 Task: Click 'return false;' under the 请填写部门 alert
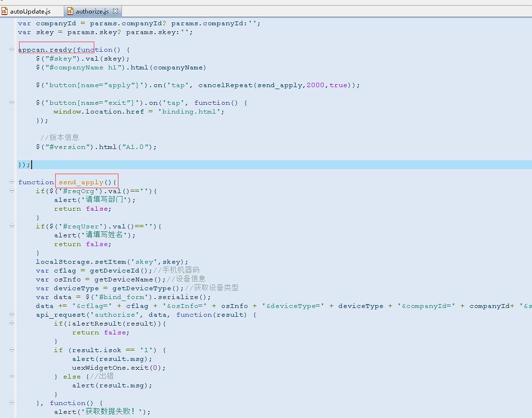click(x=82, y=209)
